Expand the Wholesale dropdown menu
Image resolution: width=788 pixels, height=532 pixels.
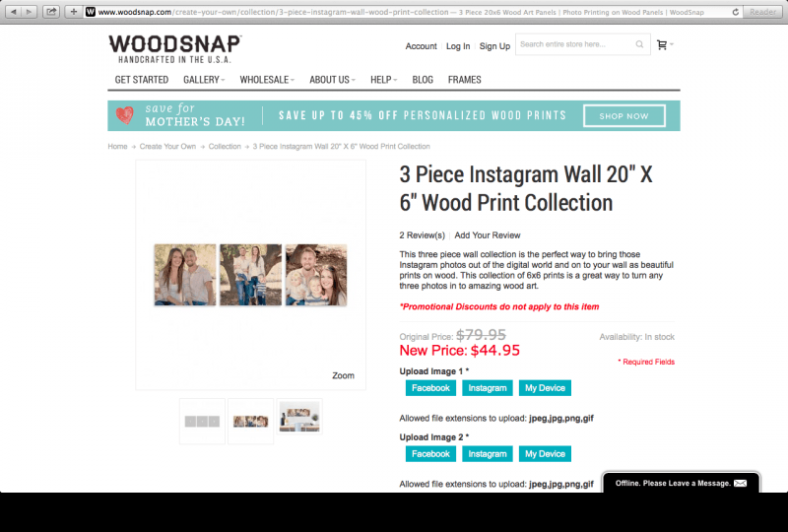267,80
